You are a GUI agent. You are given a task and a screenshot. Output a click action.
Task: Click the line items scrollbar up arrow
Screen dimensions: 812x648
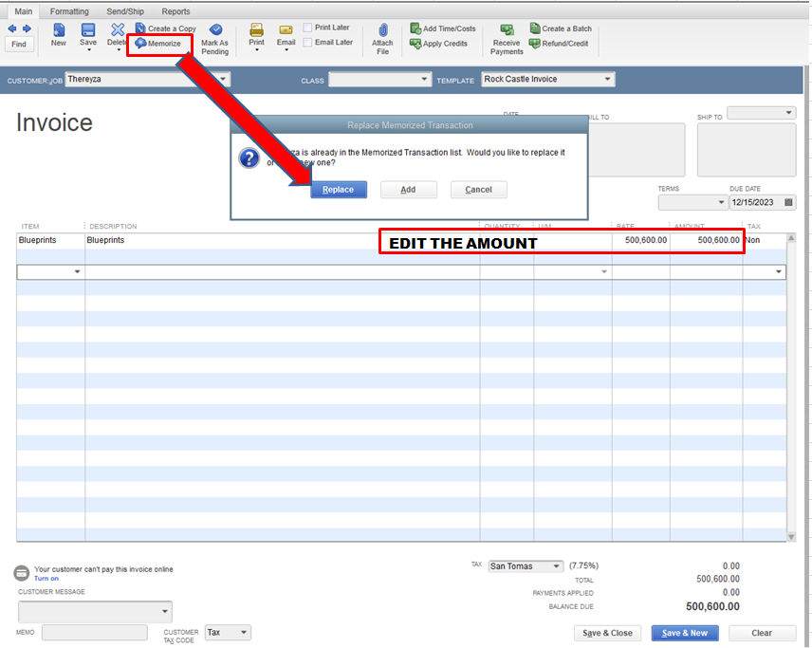tap(791, 238)
